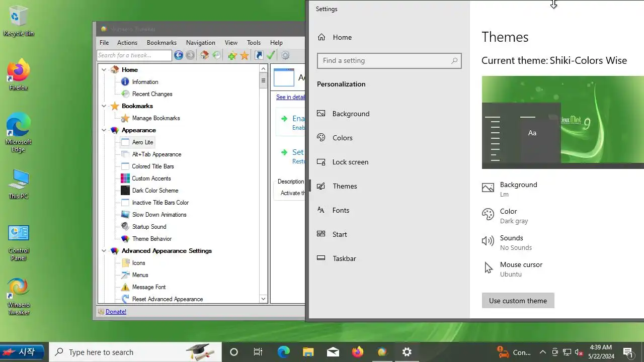Click the gear settings icon in Winaero toolbar
644x362 pixels.
tap(285, 55)
